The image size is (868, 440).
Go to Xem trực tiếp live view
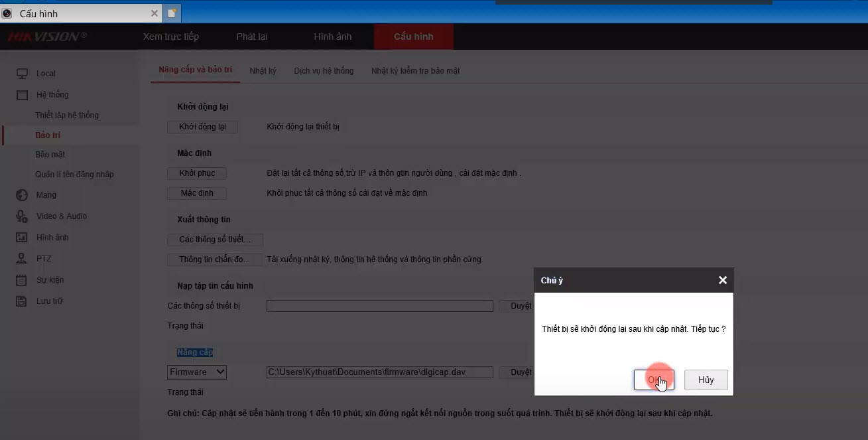[170, 37]
